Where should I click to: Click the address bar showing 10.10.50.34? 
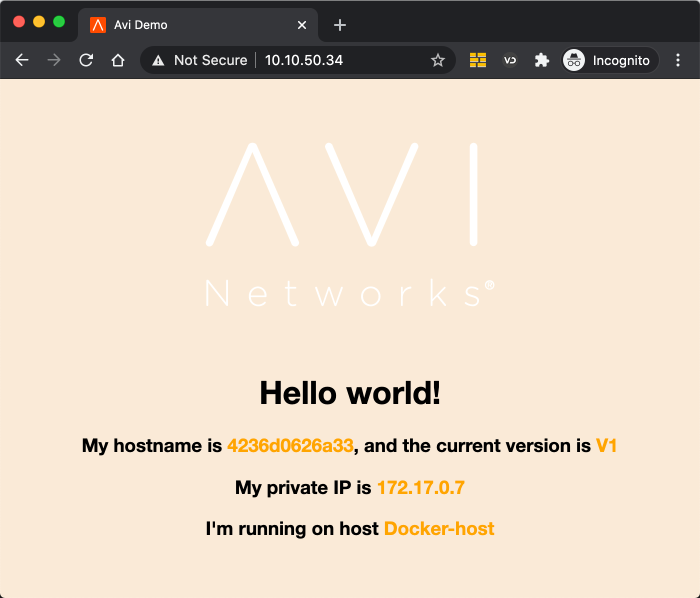[x=298, y=60]
